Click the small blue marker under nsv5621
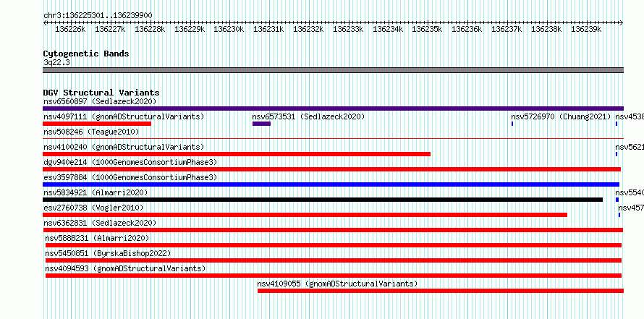 pyautogui.click(x=617, y=154)
